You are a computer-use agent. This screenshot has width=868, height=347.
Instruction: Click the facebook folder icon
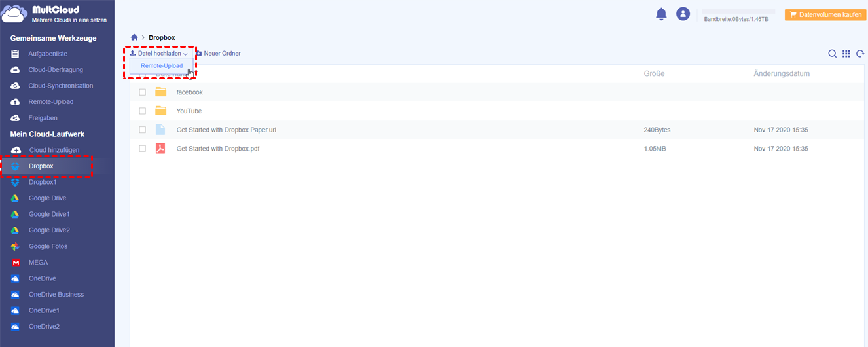[160, 92]
